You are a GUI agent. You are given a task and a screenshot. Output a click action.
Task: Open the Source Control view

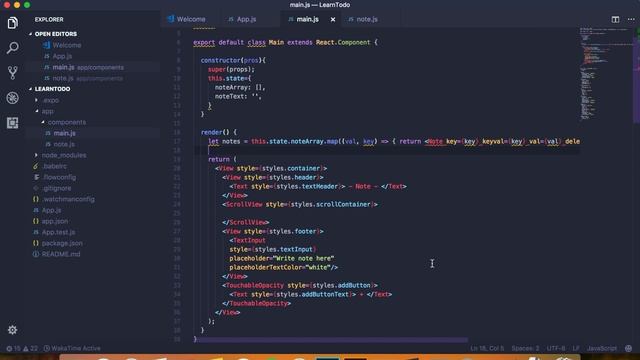click(13, 73)
